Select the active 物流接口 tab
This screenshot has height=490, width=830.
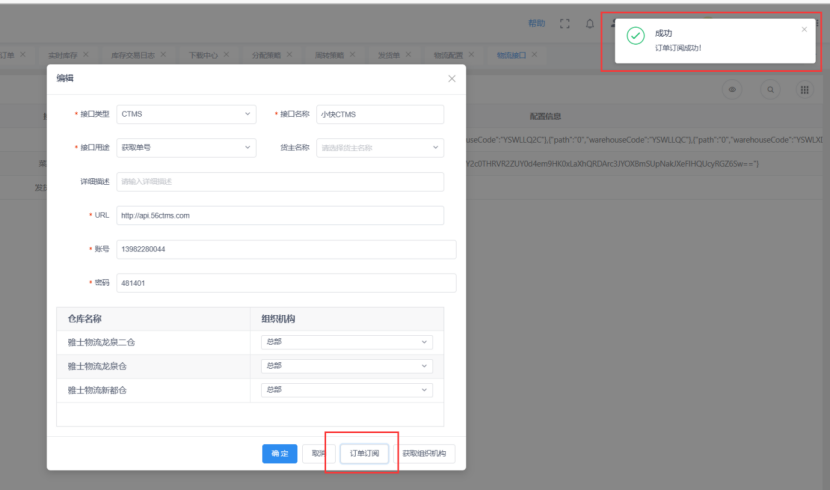pos(511,55)
